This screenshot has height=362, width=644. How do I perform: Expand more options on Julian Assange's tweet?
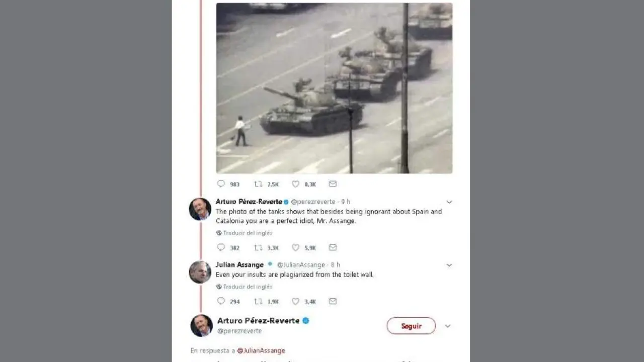click(449, 265)
